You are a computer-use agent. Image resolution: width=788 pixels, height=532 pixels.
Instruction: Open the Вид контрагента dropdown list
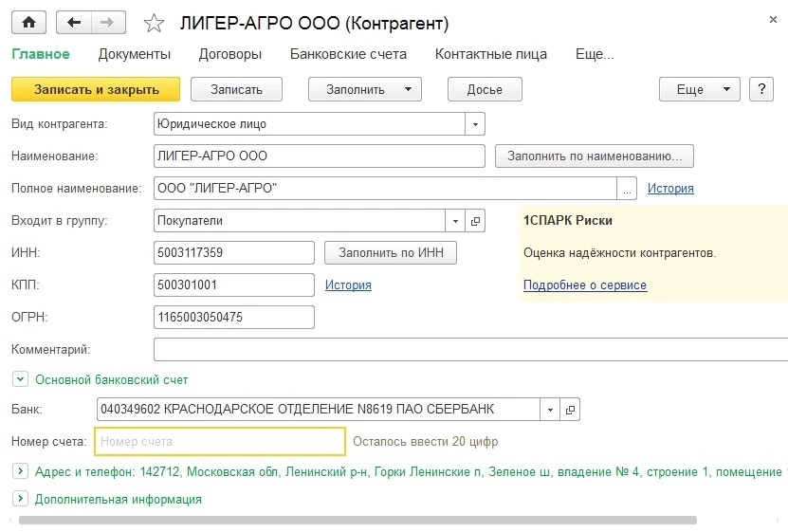[x=475, y=124]
